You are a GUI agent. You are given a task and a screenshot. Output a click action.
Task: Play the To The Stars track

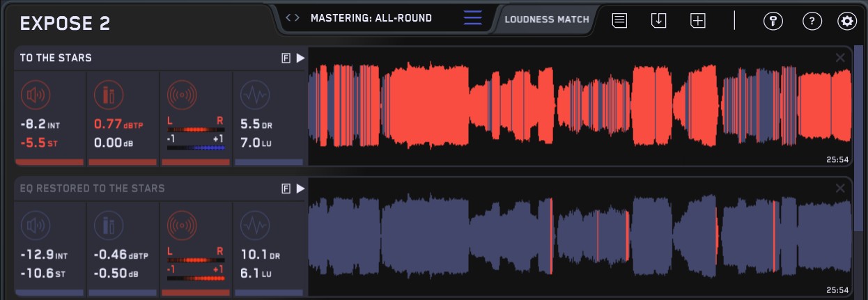(x=300, y=58)
